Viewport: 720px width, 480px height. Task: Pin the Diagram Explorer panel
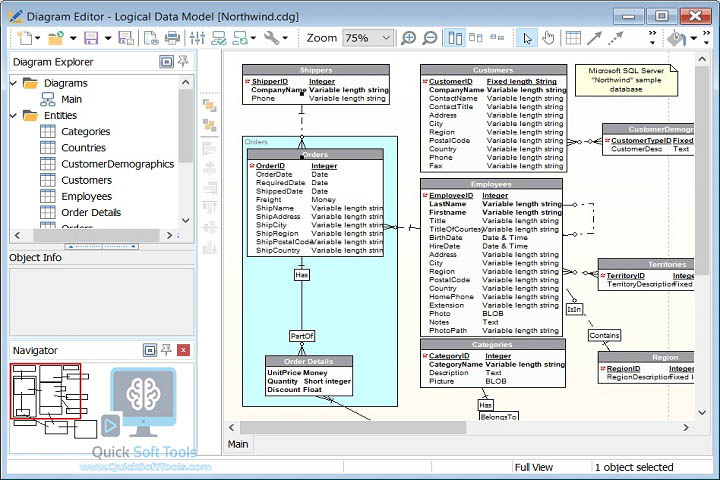[x=183, y=62]
